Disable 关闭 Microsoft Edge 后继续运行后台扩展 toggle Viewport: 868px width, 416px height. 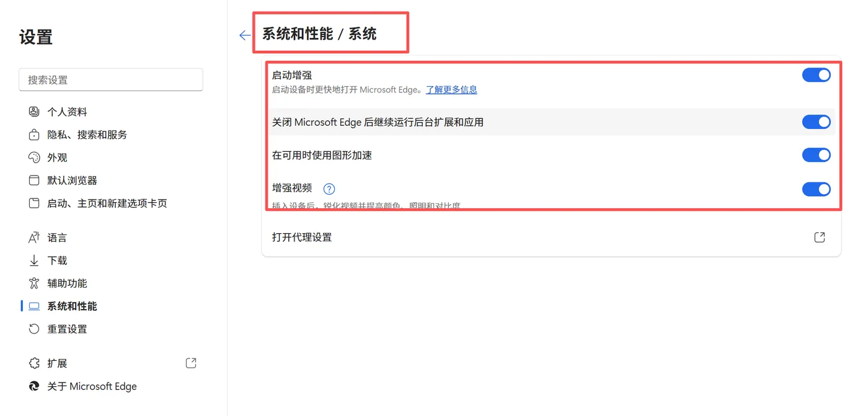[816, 122]
